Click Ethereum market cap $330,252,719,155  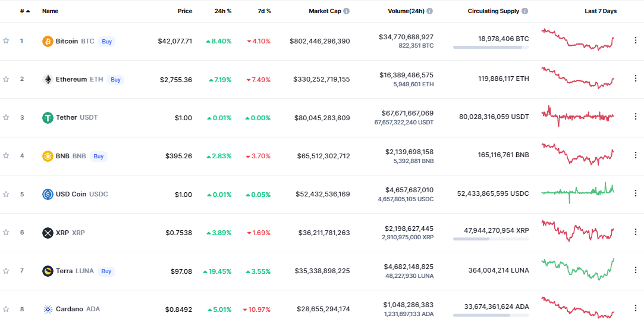[x=322, y=79]
